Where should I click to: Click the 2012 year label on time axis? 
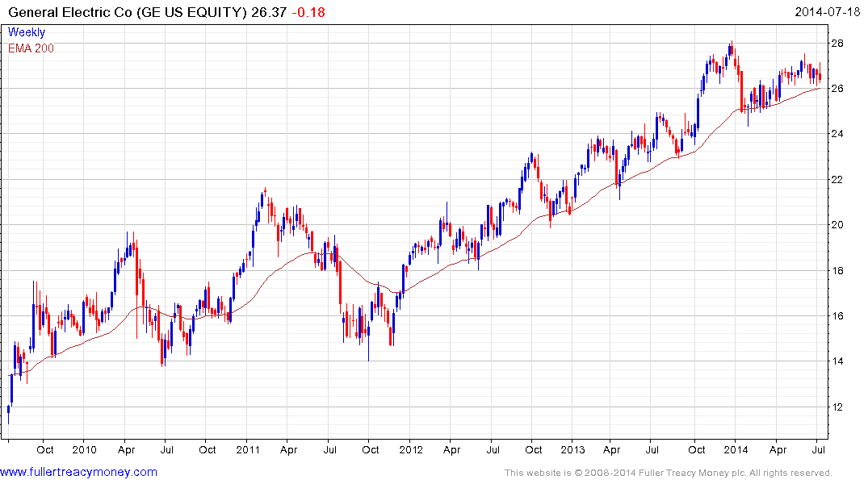pos(410,449)
